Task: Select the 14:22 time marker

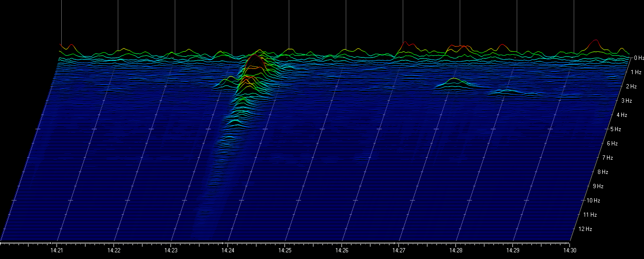Action: (114, 250)
